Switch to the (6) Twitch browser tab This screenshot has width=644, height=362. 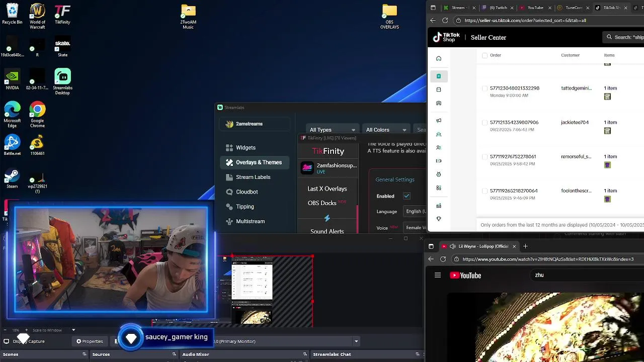click(497, 8)
